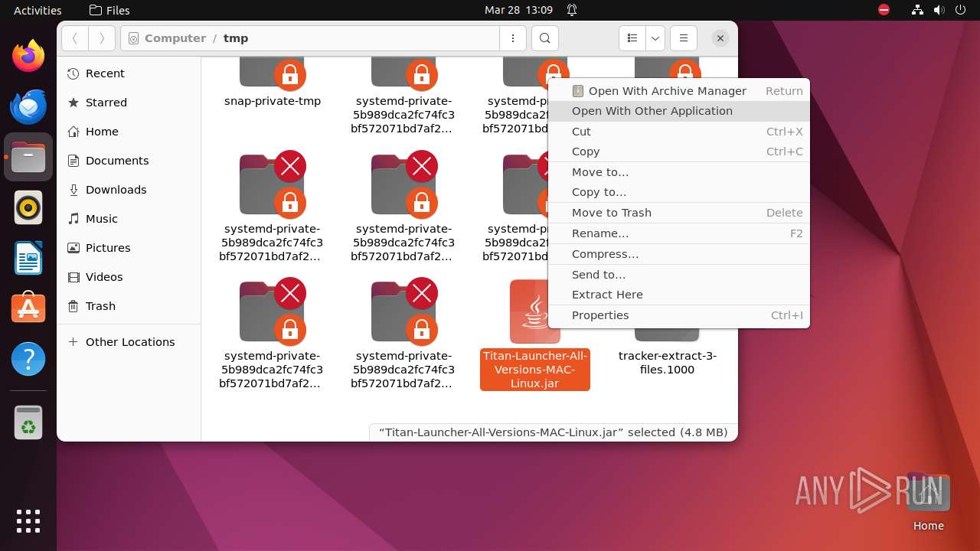Screen dimensions: 980x551
Task: Switch to list view toggle
Action: tap(632, 38)
